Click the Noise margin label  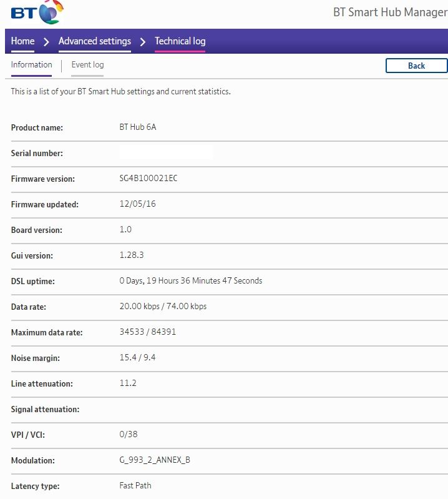point(36,358)
